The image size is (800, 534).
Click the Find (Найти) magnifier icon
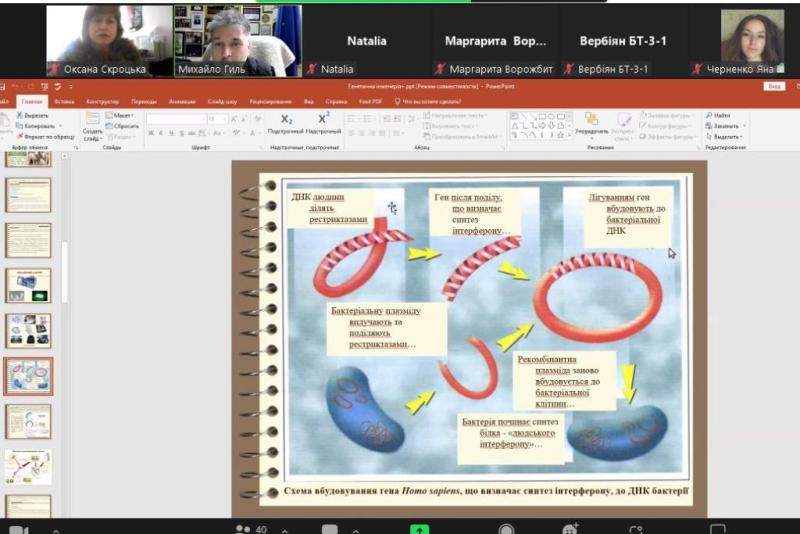pos(709,116)
